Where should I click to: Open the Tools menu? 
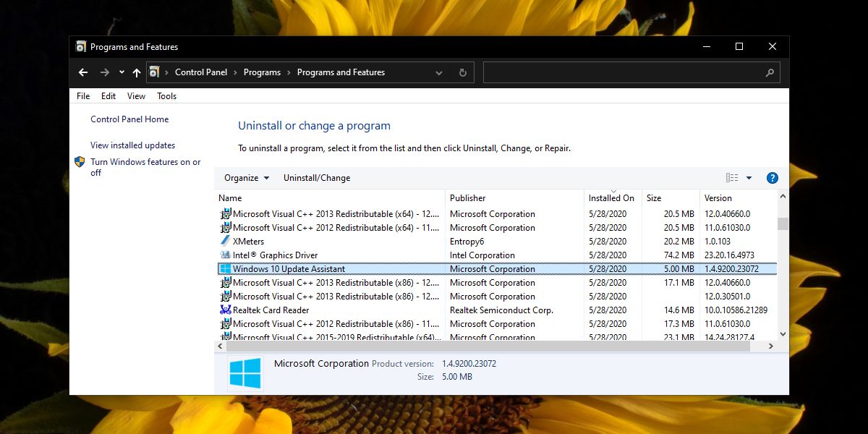pyautogui.click(x=166, y=96)
